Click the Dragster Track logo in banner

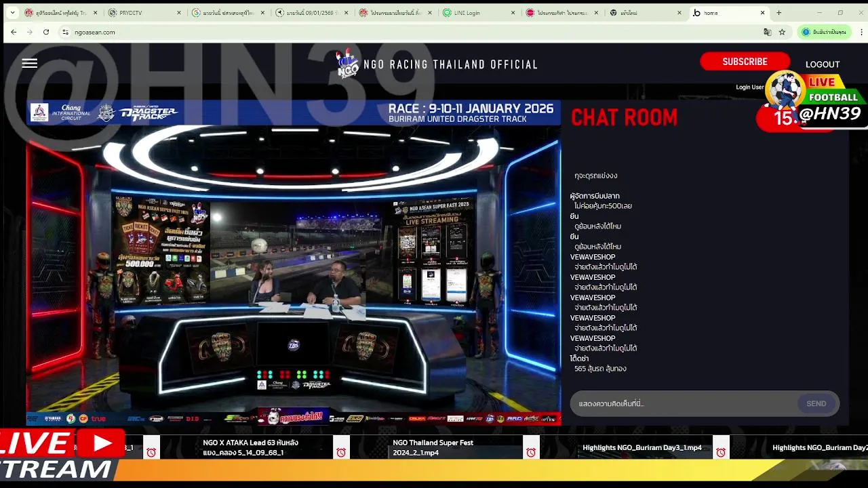149,113
